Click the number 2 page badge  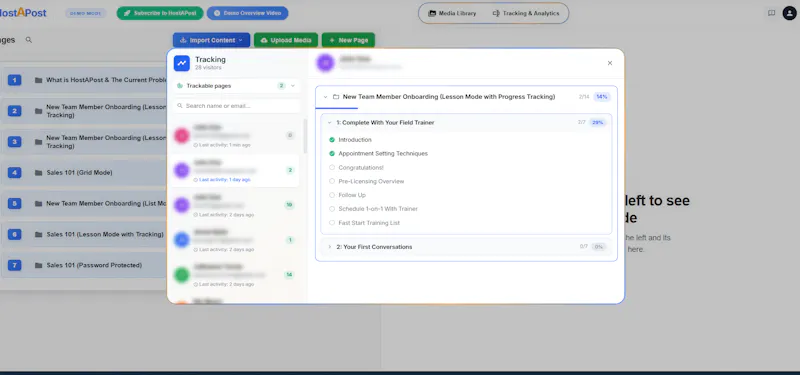14,111
